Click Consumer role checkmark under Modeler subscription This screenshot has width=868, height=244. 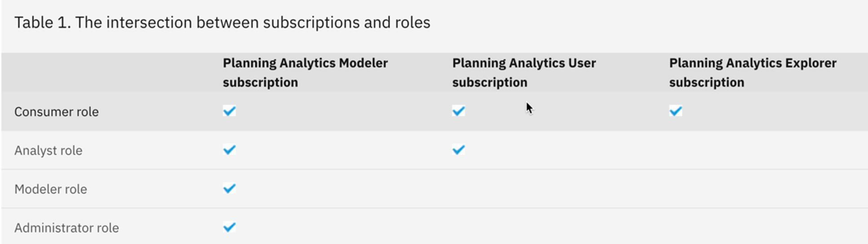(229, 111)
